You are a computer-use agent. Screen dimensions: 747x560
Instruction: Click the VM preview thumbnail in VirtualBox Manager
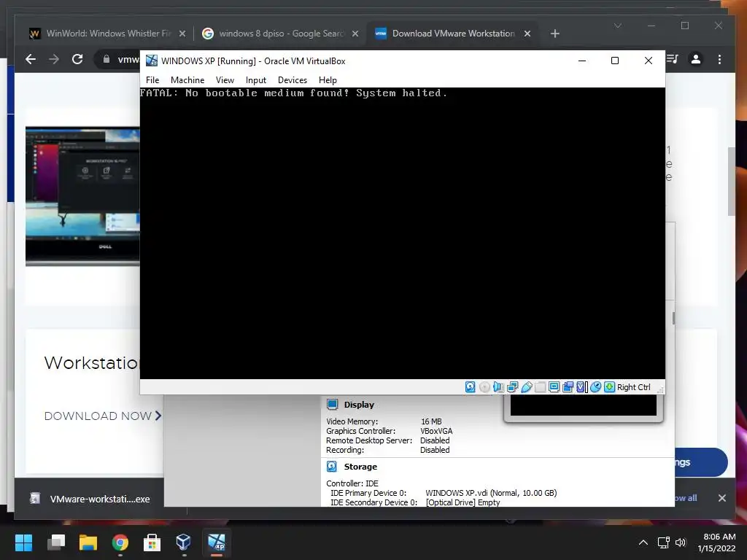click(583, 408)
